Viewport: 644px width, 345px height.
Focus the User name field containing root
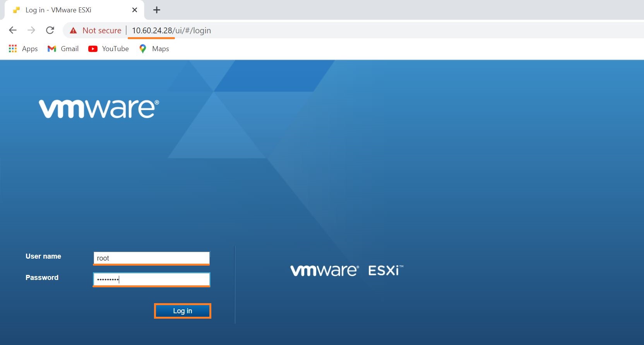pyautogui.click(x=151, y=258)
